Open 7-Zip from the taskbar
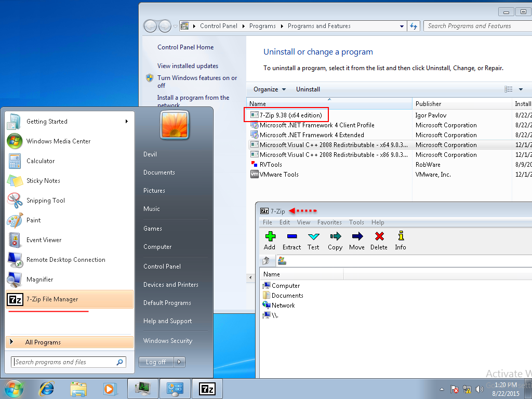This screenshot has width=532, height=399. point(207,388)
